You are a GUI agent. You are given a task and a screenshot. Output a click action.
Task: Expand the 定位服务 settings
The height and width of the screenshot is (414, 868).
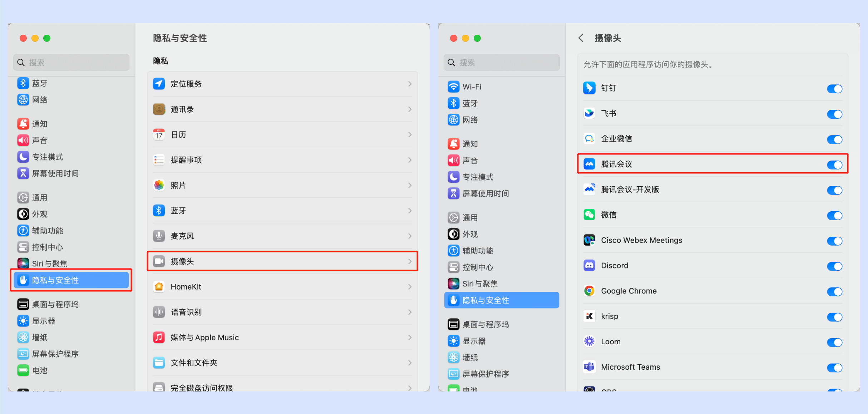282,84
